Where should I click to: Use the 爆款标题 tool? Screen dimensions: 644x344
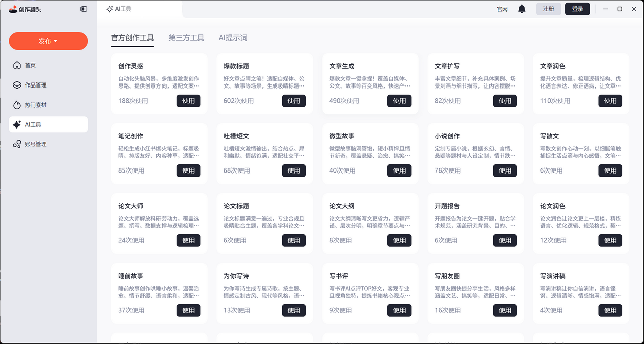point(294,101)
